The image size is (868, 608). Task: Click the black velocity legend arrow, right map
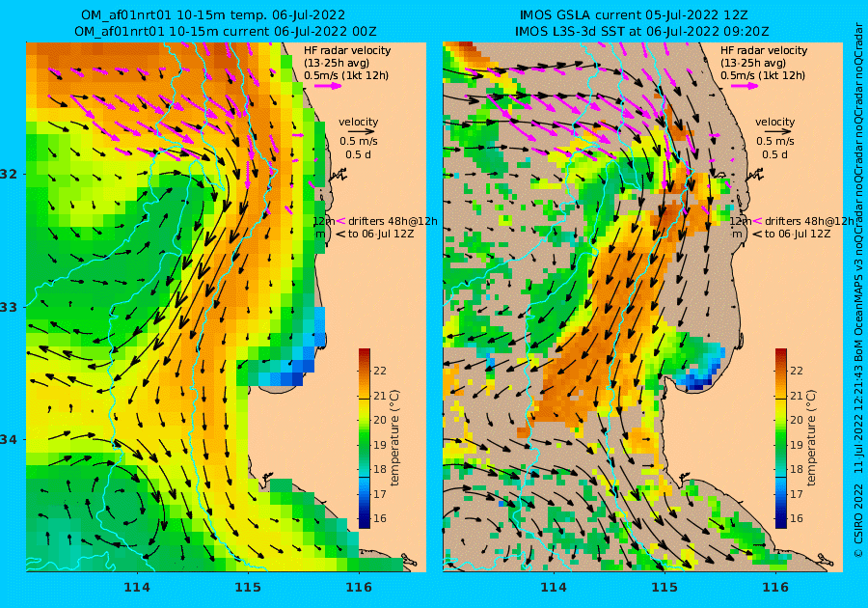pyautogui.click(x=778, y=132)
